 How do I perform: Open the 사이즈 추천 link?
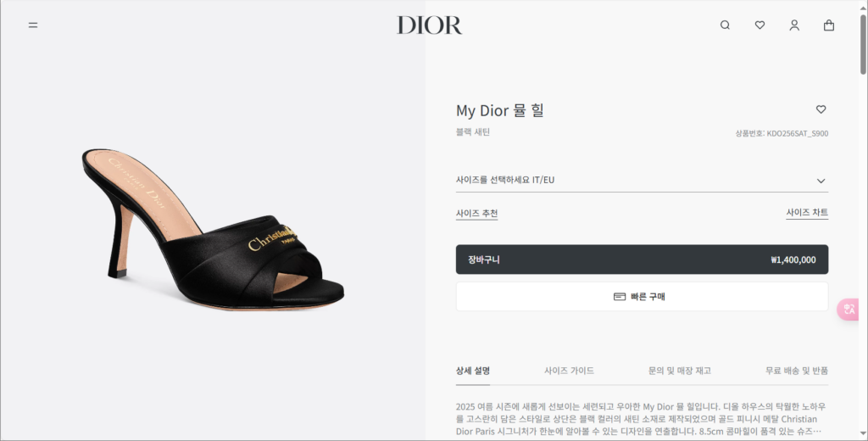[476, 214]
